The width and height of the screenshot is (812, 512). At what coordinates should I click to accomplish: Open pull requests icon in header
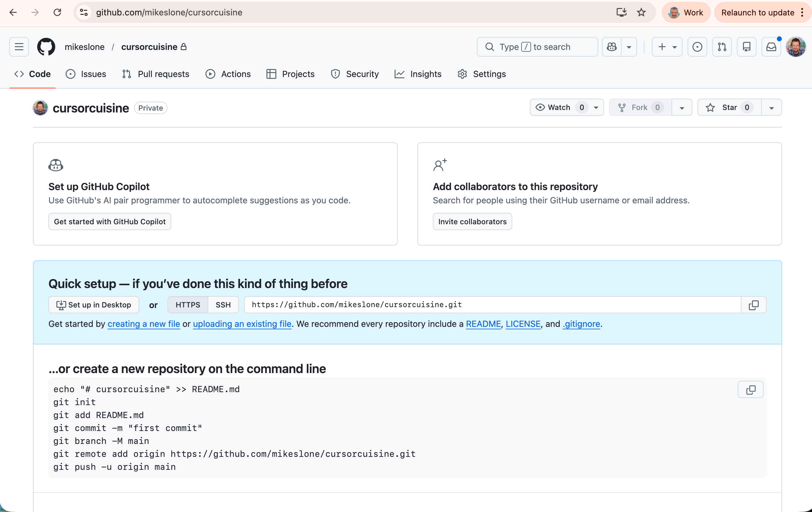tap(722, 47)
